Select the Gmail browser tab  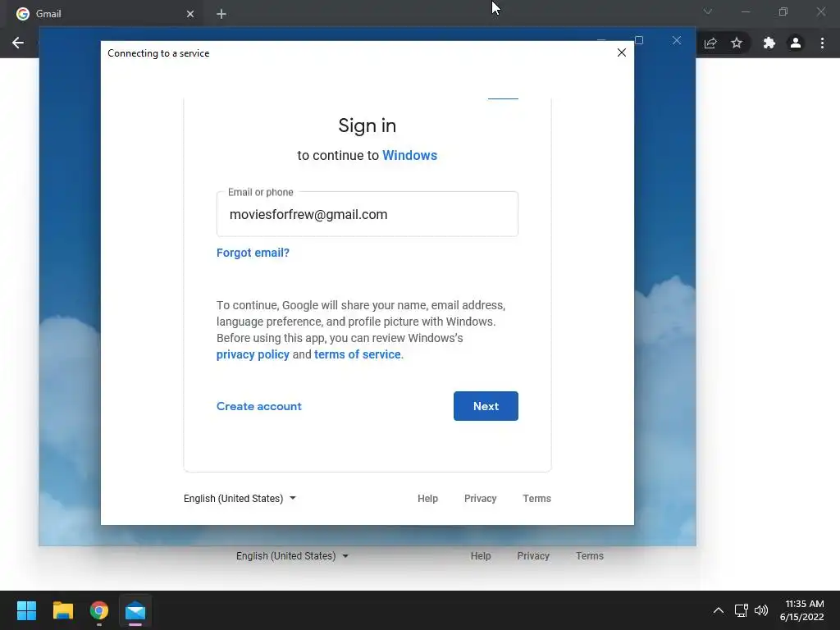[104, 14]
